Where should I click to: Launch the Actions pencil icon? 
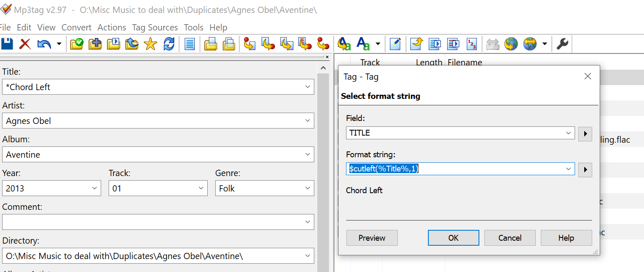[395, 43]
